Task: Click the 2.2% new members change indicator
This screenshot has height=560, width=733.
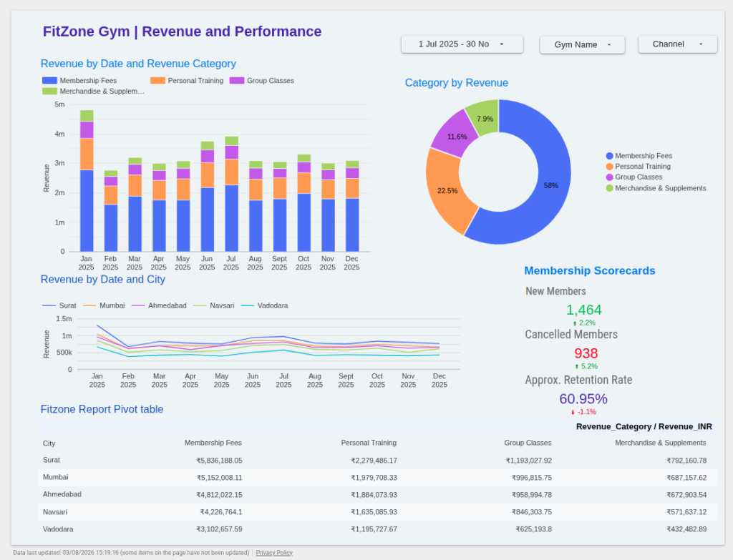Action: tap(584, 323)
